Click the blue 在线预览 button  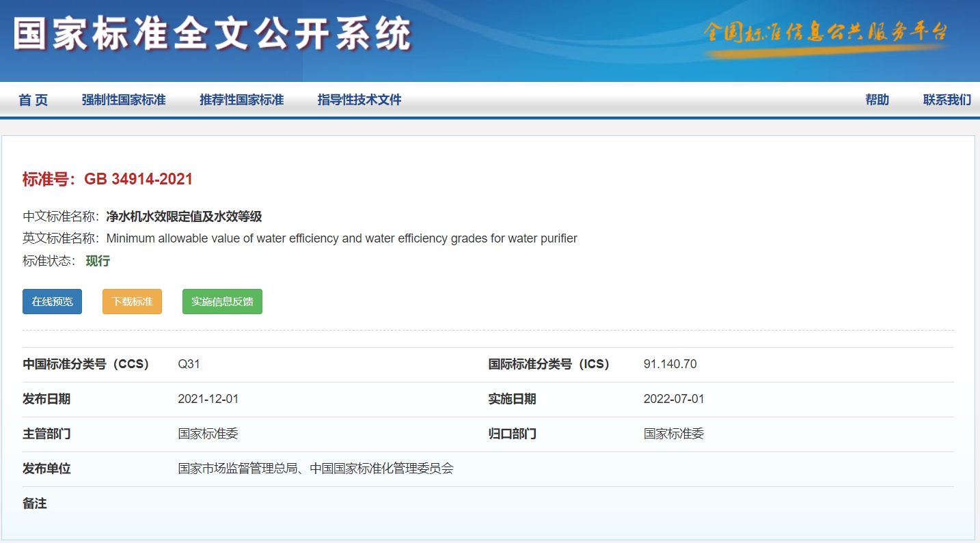click(52, 302)
